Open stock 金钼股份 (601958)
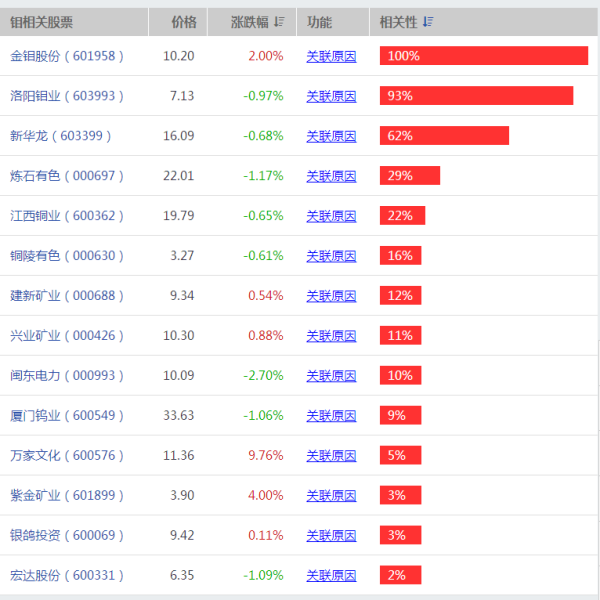Image resolution: width=600 pixels, height=600 pixels. 67,56
